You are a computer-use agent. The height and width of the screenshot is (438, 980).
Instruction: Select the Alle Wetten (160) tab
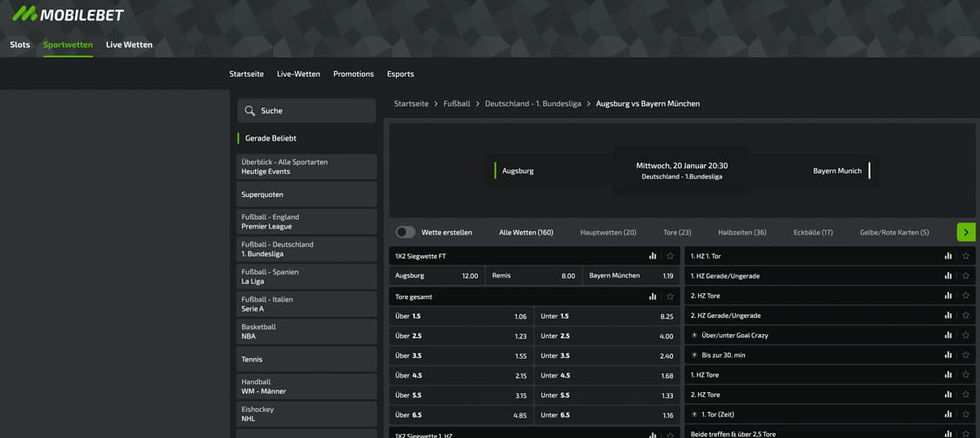click(x=526, y=232)
